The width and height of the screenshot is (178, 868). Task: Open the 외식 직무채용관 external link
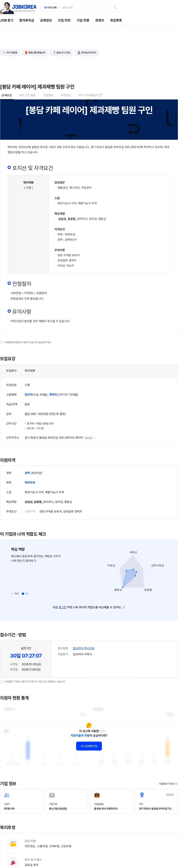pyautogui.click(x=90, y=95)
